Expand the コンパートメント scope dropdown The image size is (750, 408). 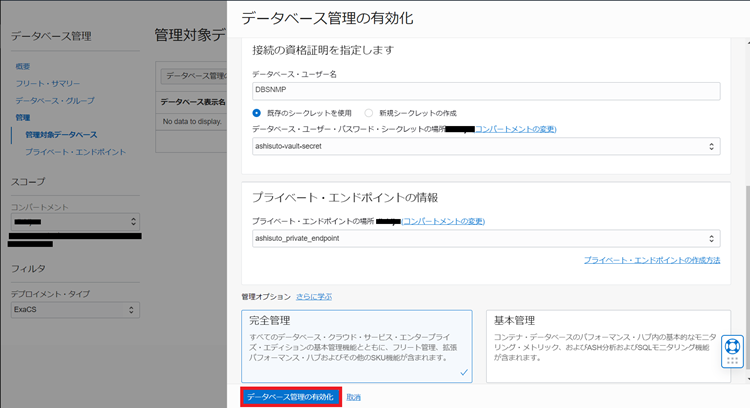click(x=75, y=222)
